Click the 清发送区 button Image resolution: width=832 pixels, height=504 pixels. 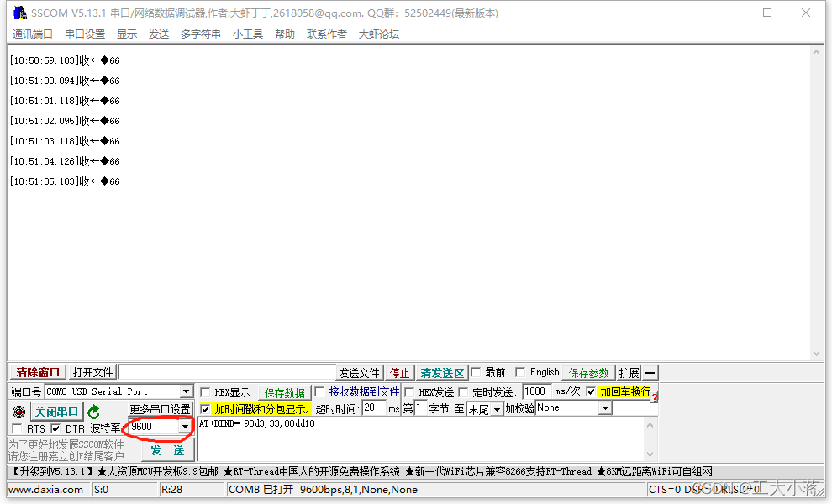point(443,373)
